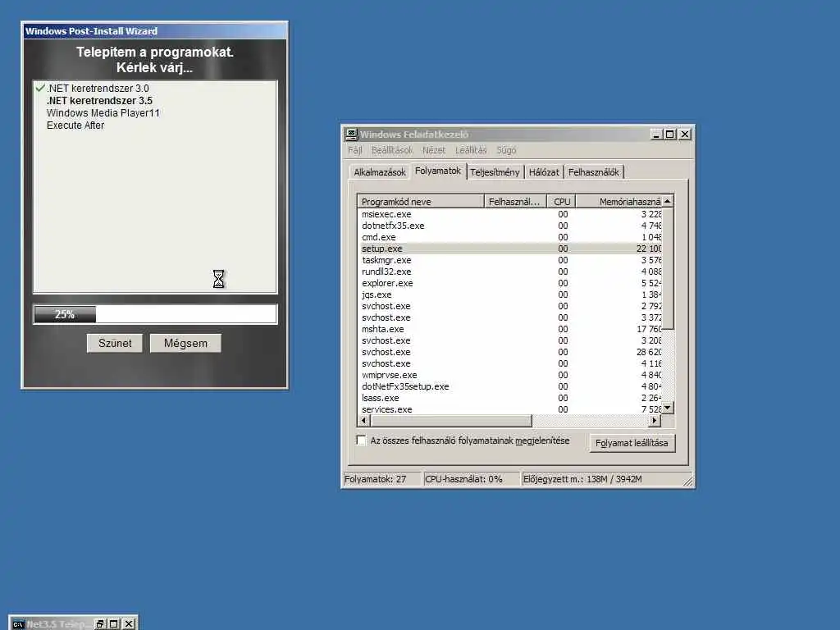
Task: Click the Mégsem button in the wizard
Action: pyautogui.click(x=185, y=344)
